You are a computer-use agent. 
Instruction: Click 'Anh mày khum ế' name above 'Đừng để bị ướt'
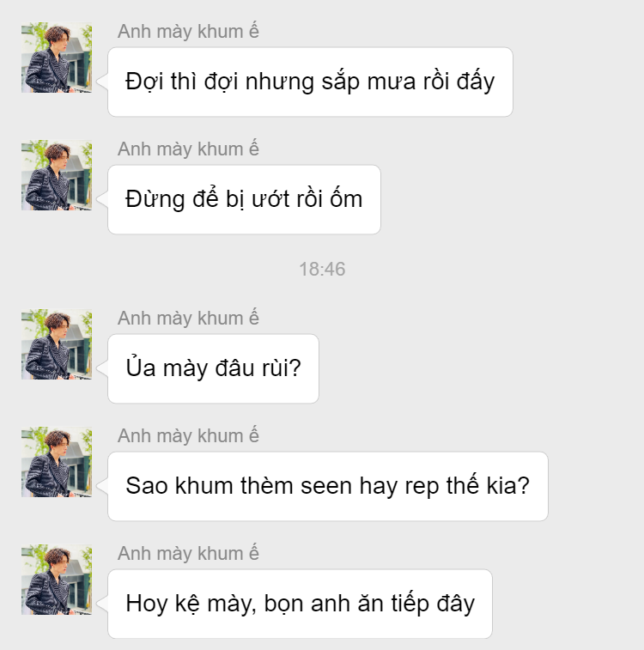(188, 149)
